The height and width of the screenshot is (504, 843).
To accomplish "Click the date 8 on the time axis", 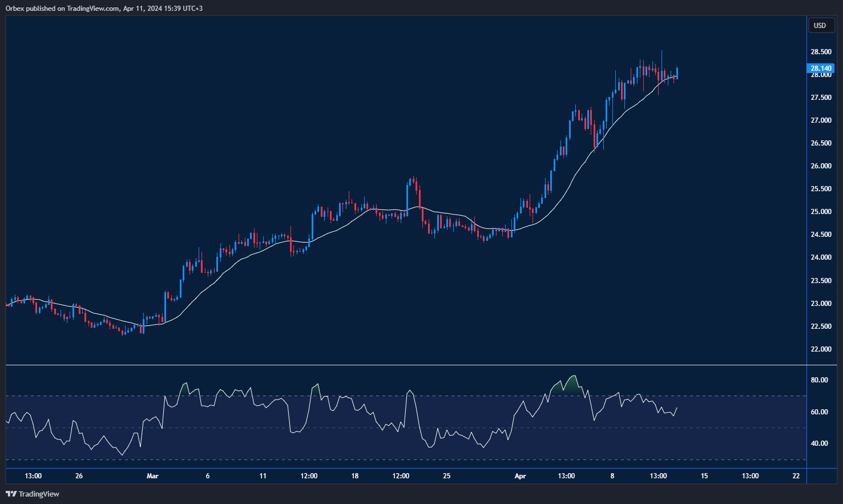I will coord(611,475).
